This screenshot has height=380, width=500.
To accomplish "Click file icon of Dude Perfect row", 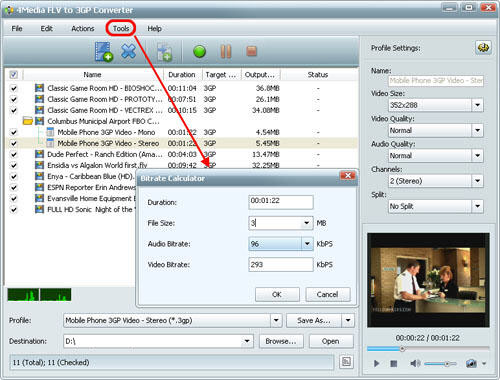I will tap(39, 154).
